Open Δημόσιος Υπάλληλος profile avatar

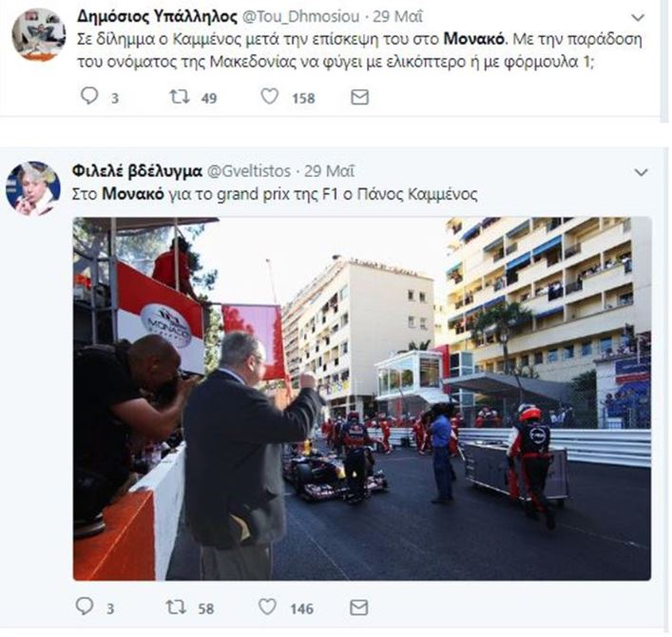pyautogui.click(x=39, y=34)
